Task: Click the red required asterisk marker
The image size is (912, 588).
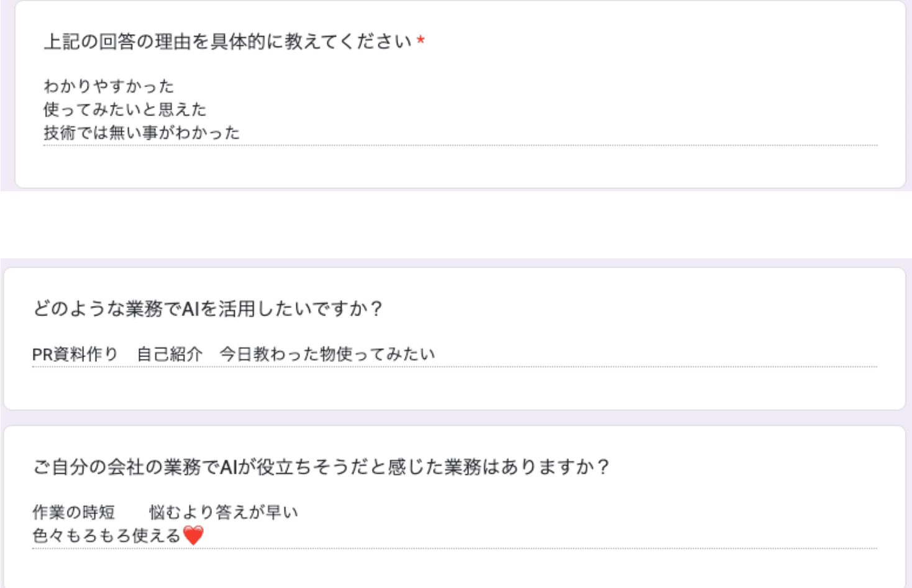Action: coord(421,39)
